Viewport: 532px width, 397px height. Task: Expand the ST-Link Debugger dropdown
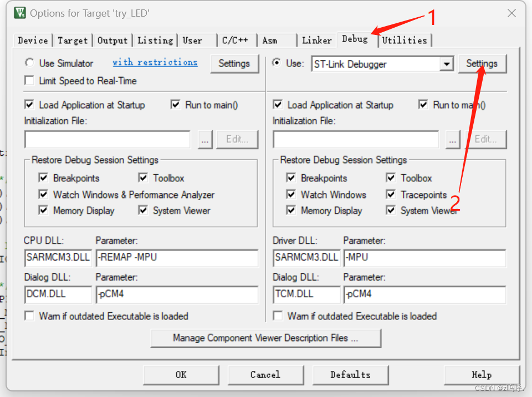(447, 64)
